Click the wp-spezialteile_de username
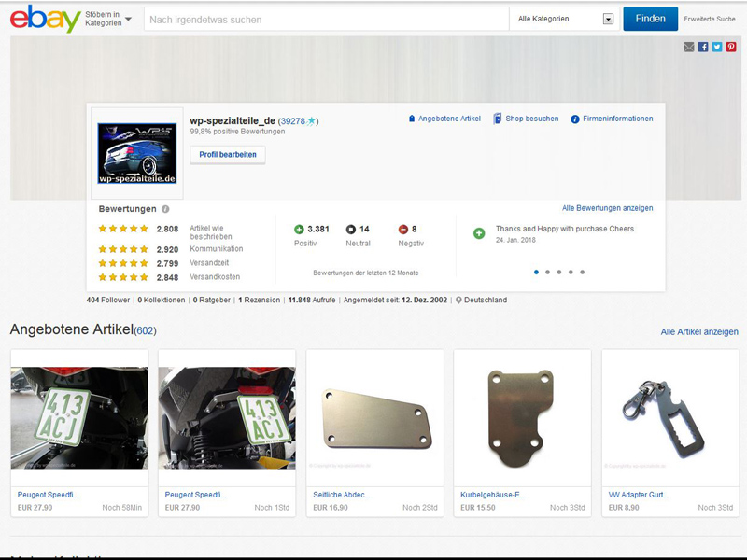 tap(233, 121)
